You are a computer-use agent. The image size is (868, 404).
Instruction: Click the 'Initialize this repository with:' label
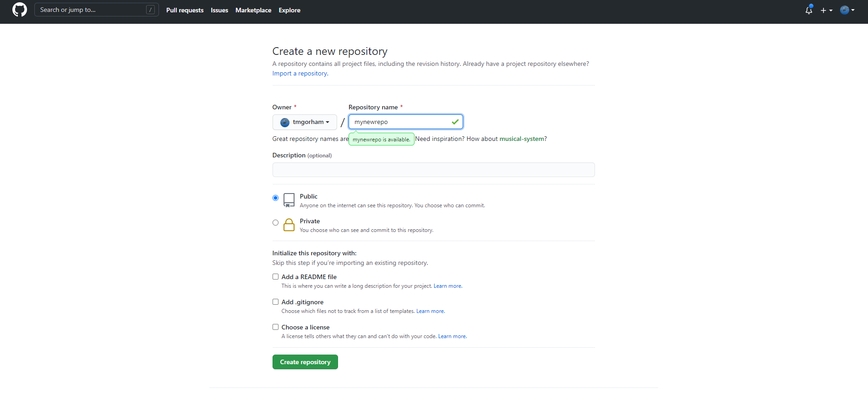pos(314,253)
